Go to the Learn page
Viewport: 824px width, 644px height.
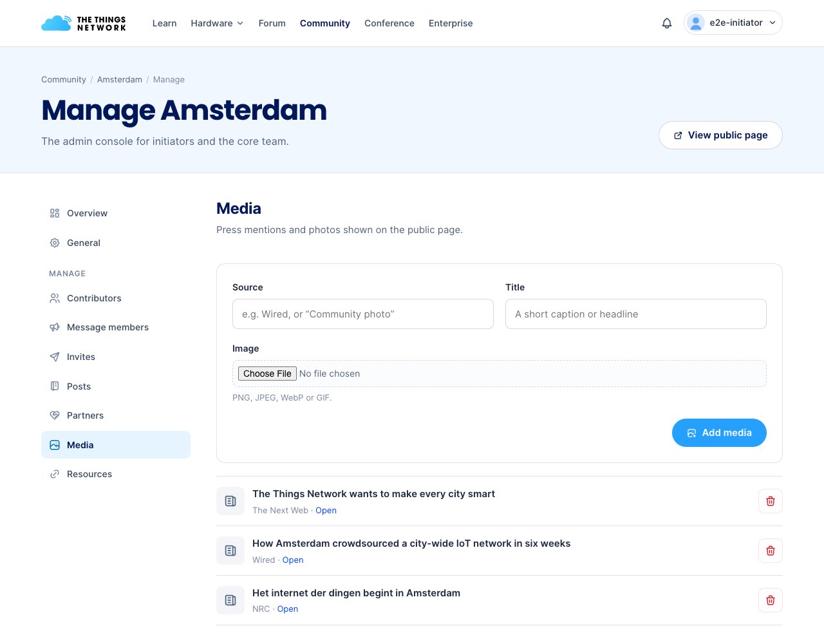164,23
